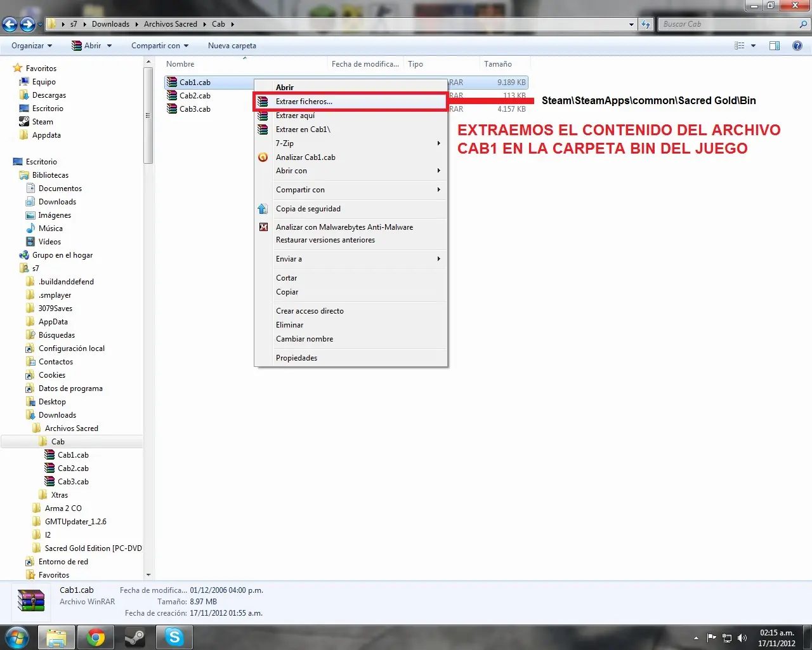Click Propiedades in the context menu
This screenshot has width=812, height=650.
pyautogui.click(x=351, y=358)
